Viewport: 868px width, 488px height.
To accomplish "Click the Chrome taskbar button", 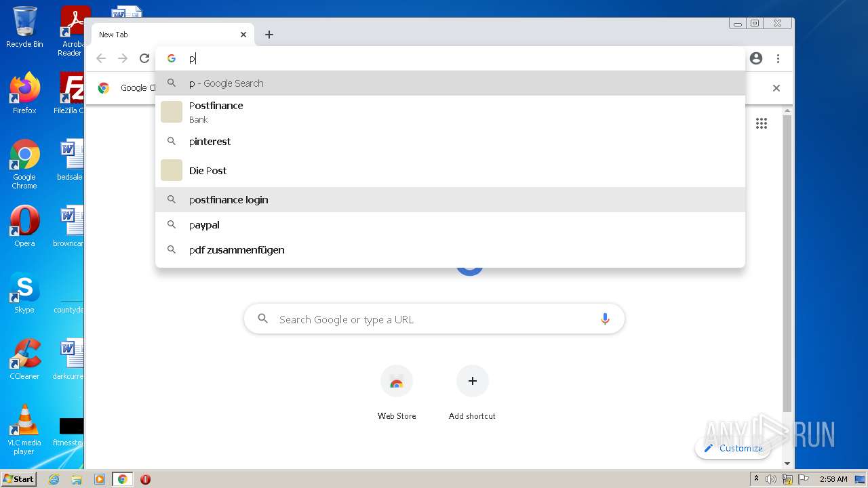I will click(x=123, y=479).
